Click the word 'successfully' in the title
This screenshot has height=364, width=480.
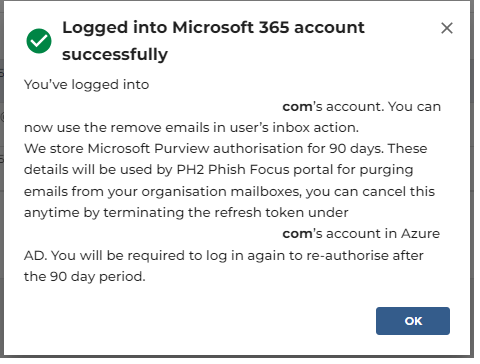115,55
